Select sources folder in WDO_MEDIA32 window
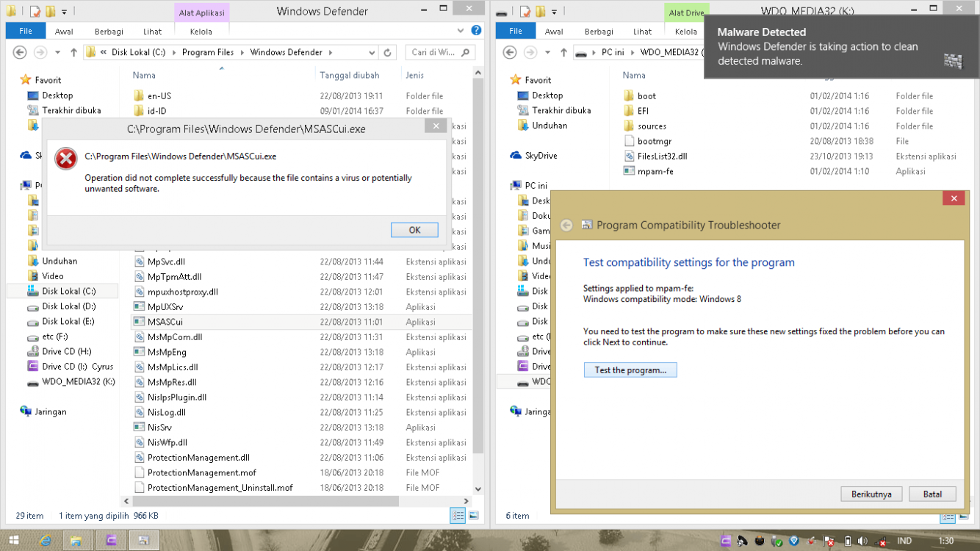This screenshot has height=551, width=980. point(652,126)
